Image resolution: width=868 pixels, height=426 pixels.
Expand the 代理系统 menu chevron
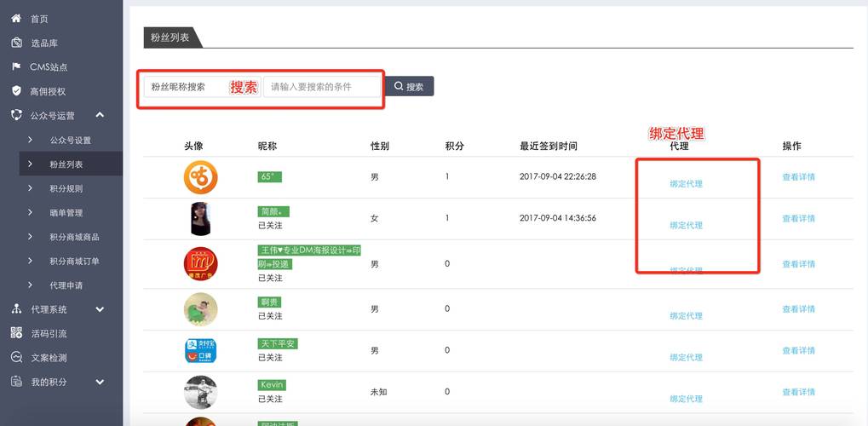[100, 309]
